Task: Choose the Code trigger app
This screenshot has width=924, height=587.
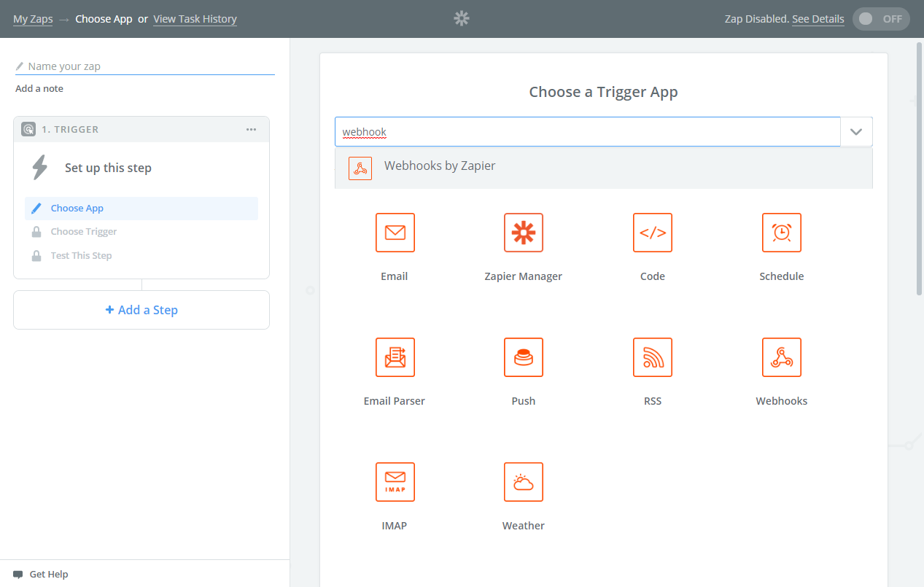Action: [652, 233]
